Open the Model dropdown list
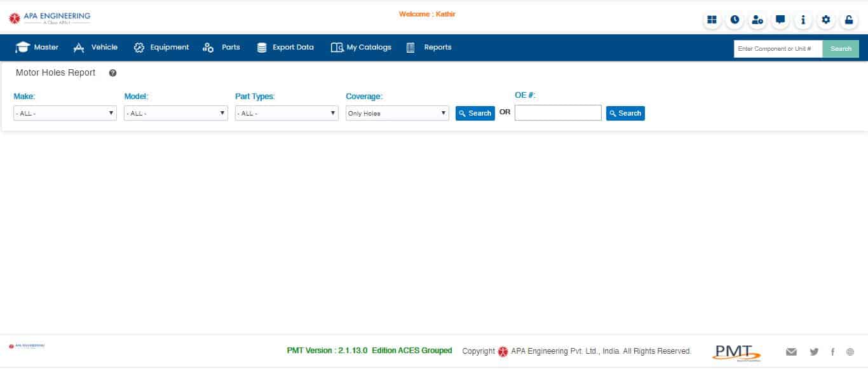The width and height of the screenshot is (868, 369). point(175,113)
